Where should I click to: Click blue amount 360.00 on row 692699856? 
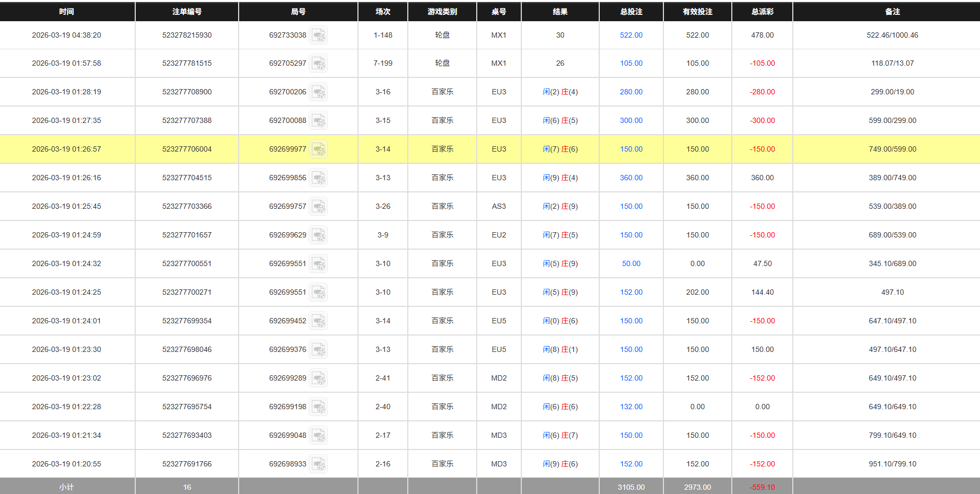[631, 178]
